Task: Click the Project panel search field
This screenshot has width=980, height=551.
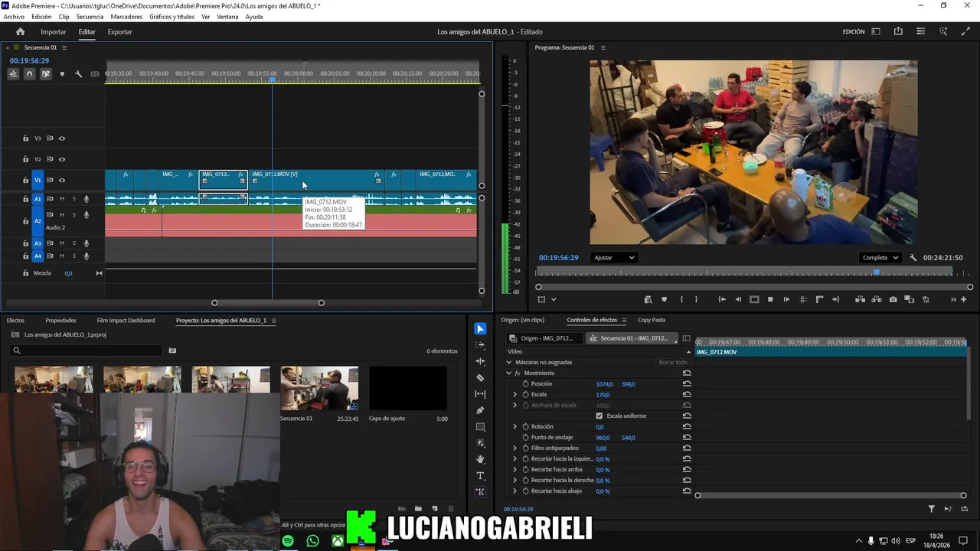Action: point(86,350)
